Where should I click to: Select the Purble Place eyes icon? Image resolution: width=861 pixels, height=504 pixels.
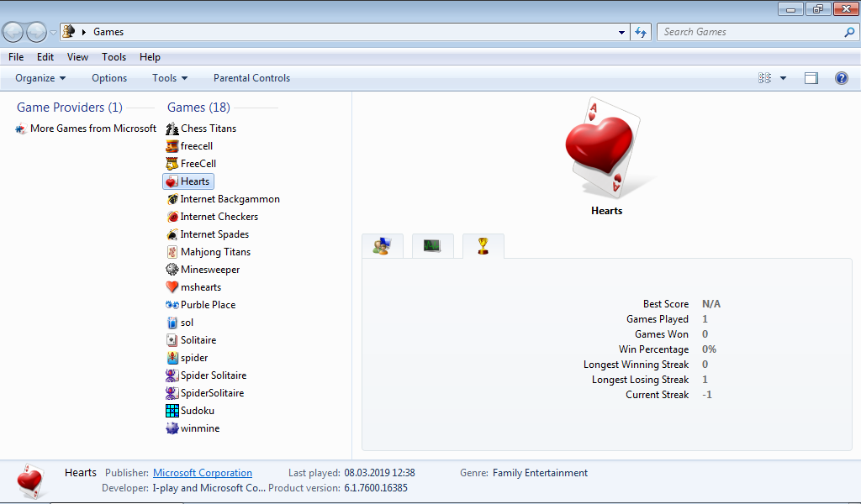pos(172,305)
